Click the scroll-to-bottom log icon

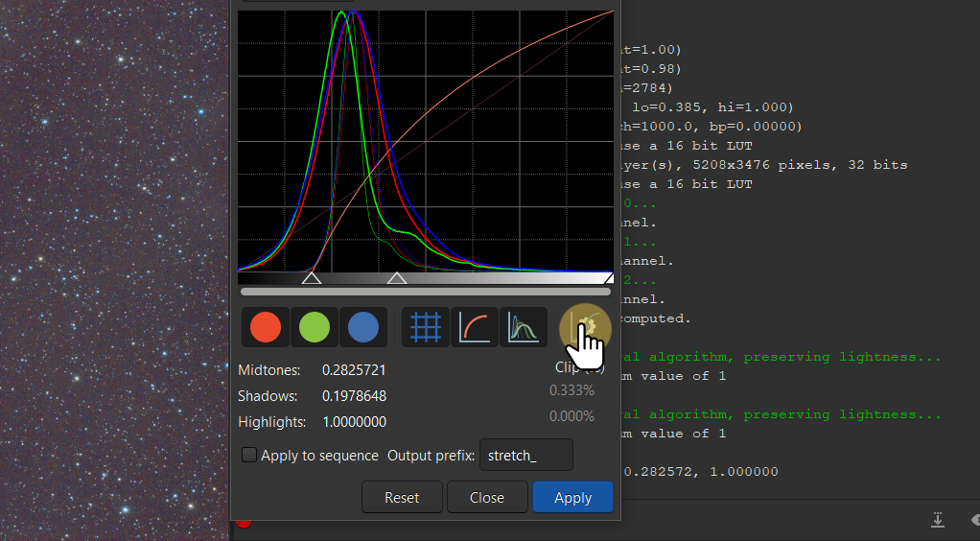tap(938, 519)
